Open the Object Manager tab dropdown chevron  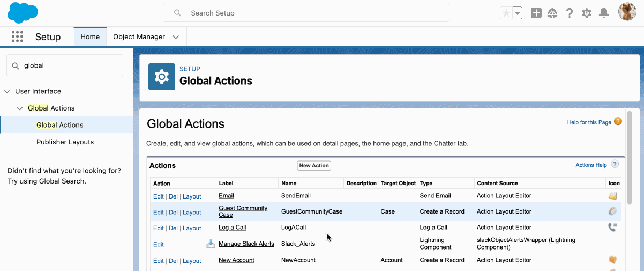tap(176, 37)
